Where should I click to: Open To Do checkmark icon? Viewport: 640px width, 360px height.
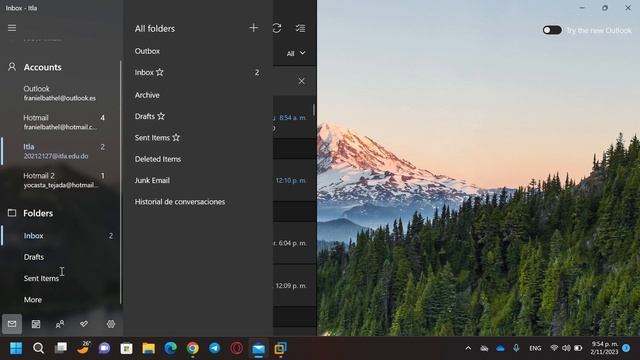click(84, 324)
